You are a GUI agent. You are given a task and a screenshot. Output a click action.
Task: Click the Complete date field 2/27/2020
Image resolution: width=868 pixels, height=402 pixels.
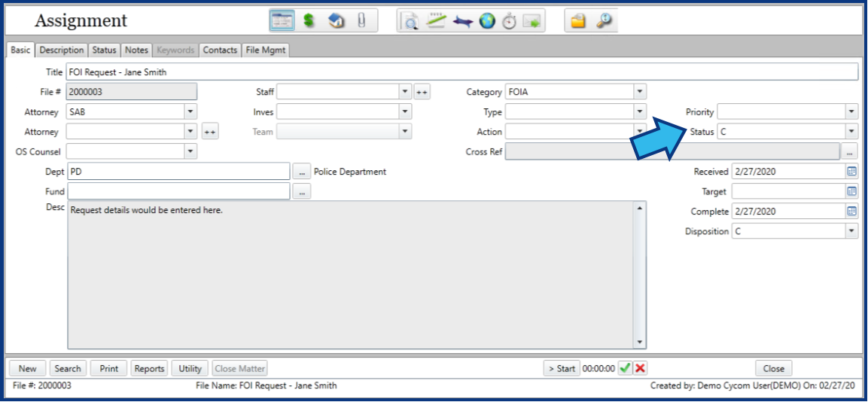coord(788,211)
